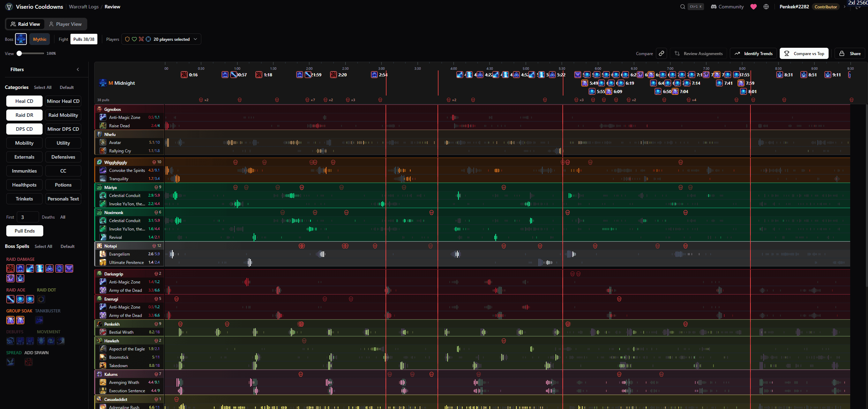
Task: Switch to Raid View tab
Action: click(25, 24)
